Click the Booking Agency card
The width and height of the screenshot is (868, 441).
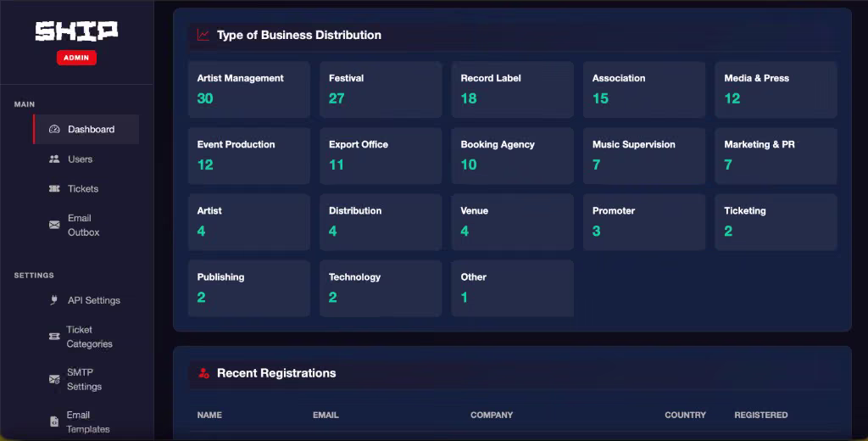point(513,156)
